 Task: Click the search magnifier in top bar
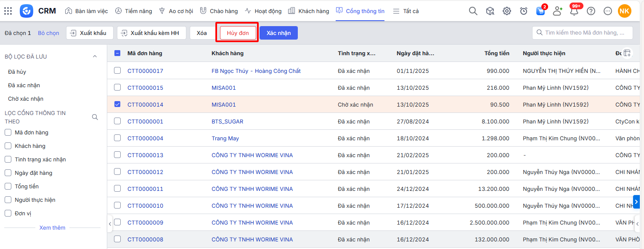(473, 11)
